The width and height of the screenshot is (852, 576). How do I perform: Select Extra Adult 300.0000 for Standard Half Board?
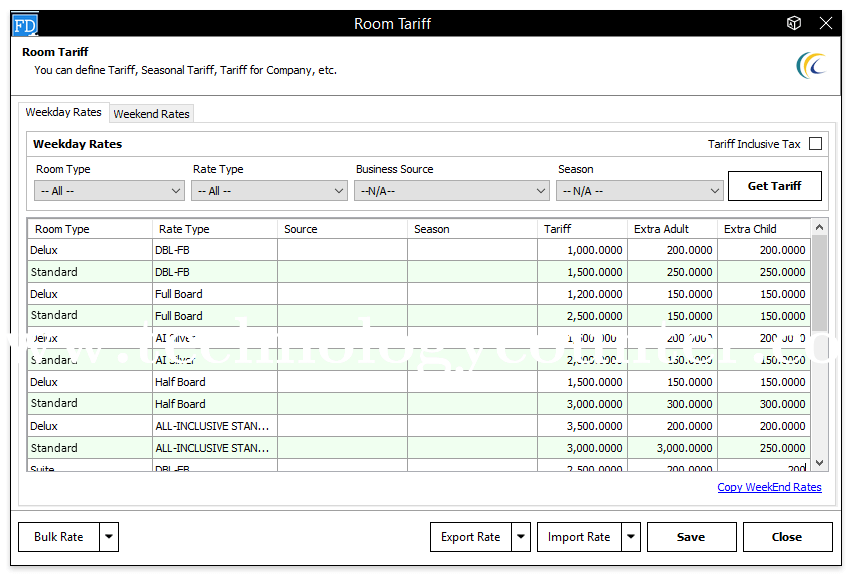click(672, 404)
